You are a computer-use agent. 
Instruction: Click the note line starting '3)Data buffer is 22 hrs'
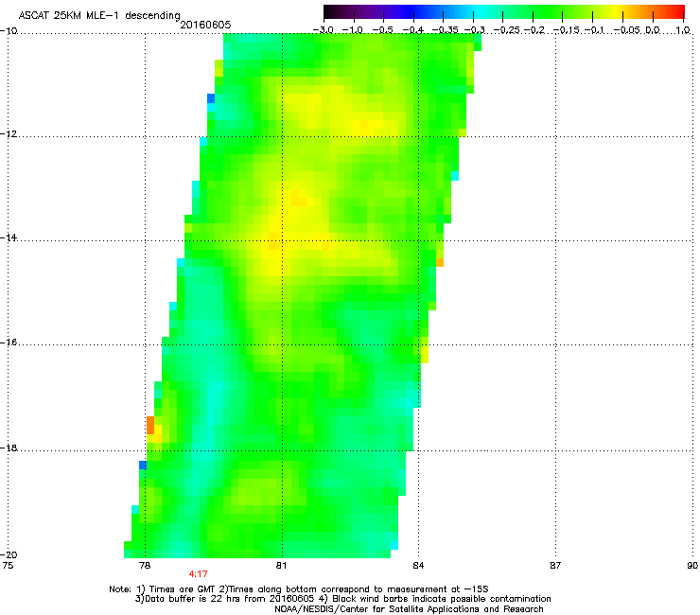point(342,599)
